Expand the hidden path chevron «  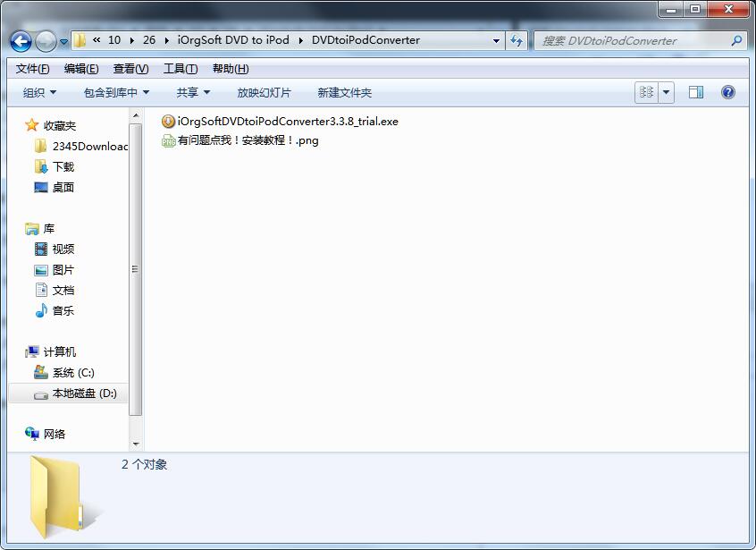pyautogui.click(x=97, y=40)
